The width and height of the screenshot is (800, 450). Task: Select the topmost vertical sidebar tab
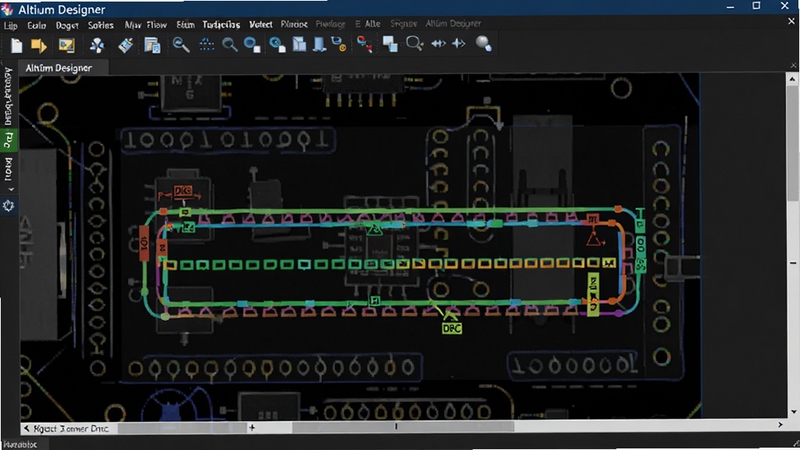8,96
